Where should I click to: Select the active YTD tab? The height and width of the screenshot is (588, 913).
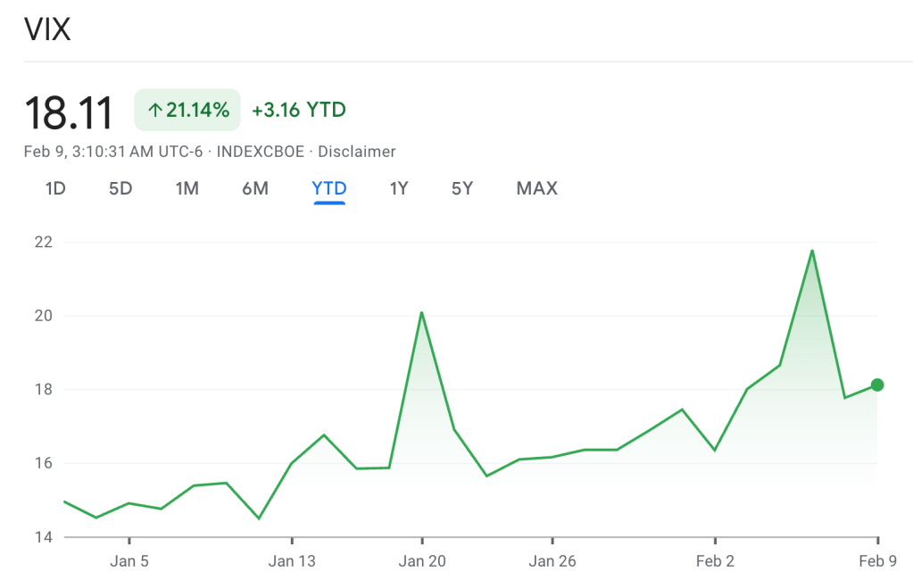[x=329, y=188]
